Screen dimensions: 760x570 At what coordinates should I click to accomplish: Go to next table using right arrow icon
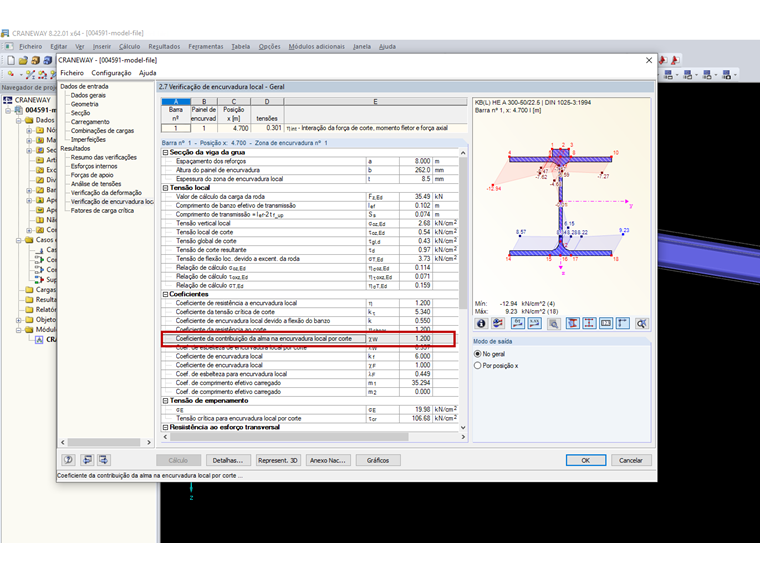(x=104, y=460)
